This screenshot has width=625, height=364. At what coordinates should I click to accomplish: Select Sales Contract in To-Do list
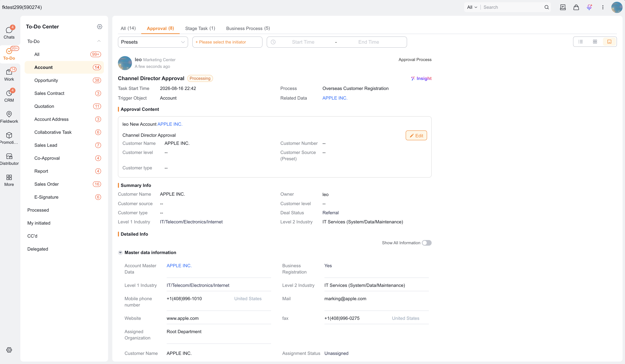(x=64, y=93)
